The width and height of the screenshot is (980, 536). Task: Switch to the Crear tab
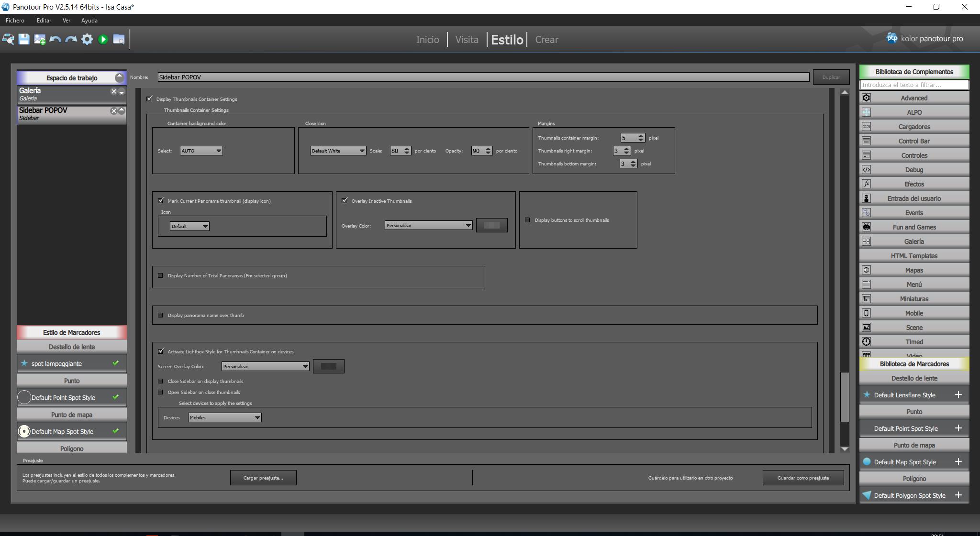tap(546, 40)
